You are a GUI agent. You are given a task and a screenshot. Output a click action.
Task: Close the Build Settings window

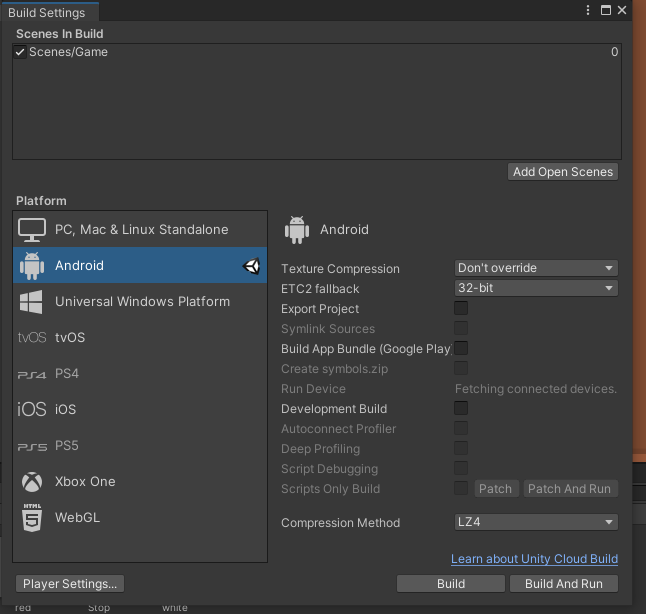622,10
